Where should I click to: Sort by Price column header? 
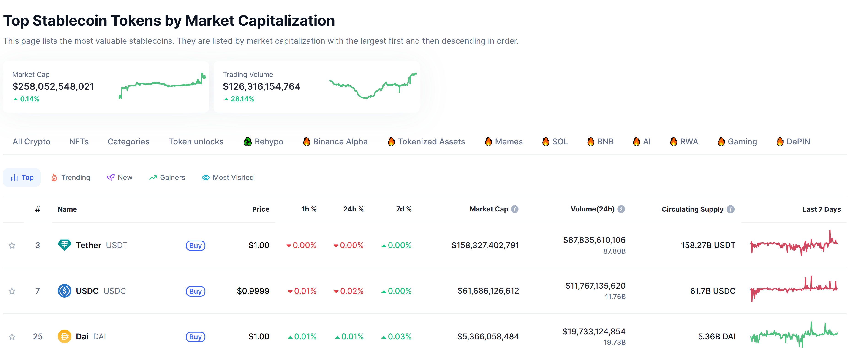click(261, 209)
